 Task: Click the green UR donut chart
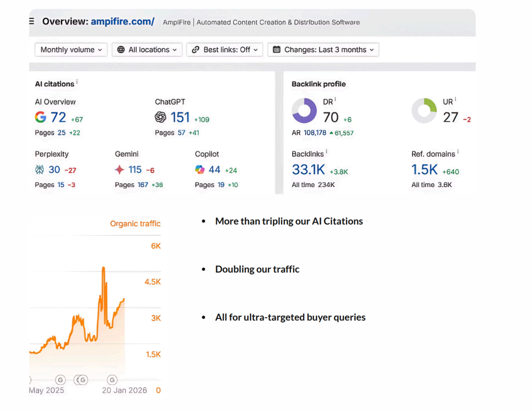424,111
